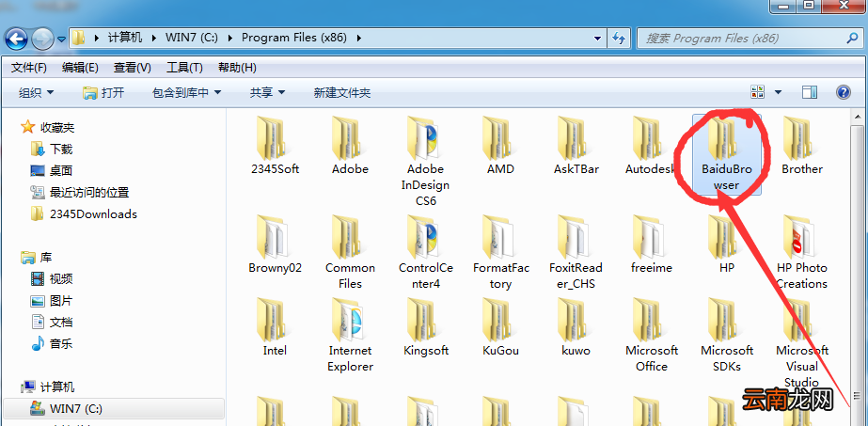868x426 pixels.
Task: Expand the arrow between 计算机 and WIN7 (C:)
Action: [154, 39]
